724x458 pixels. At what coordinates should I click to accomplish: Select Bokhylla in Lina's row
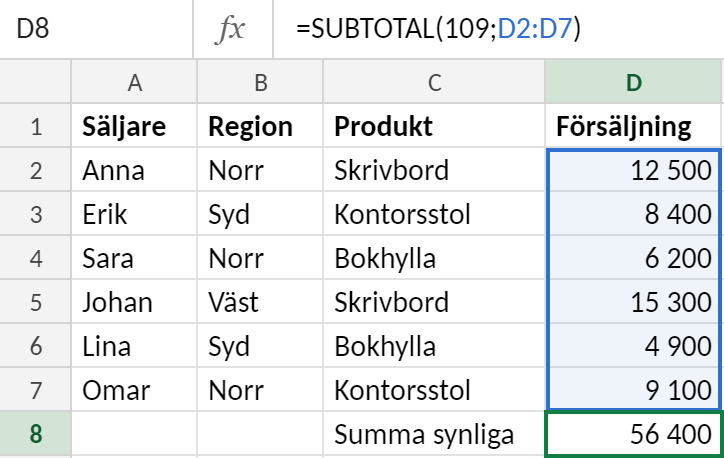(x=434, y=345)
